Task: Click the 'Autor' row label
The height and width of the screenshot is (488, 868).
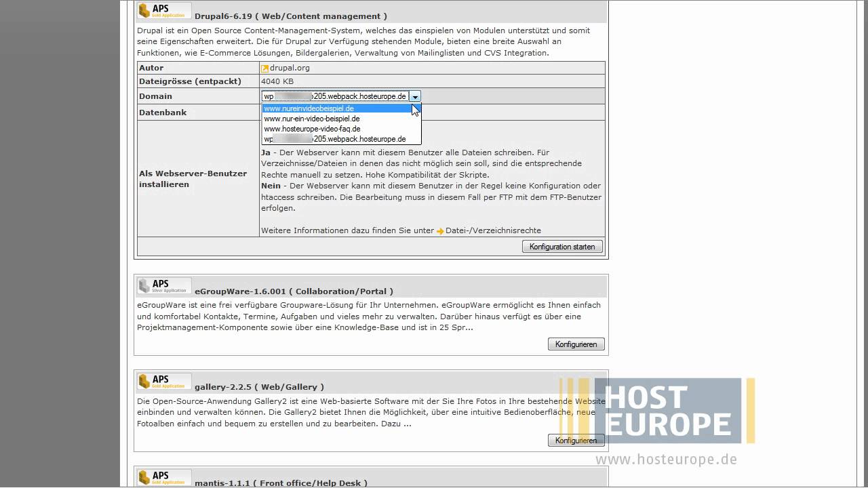Action: point(151,68)
